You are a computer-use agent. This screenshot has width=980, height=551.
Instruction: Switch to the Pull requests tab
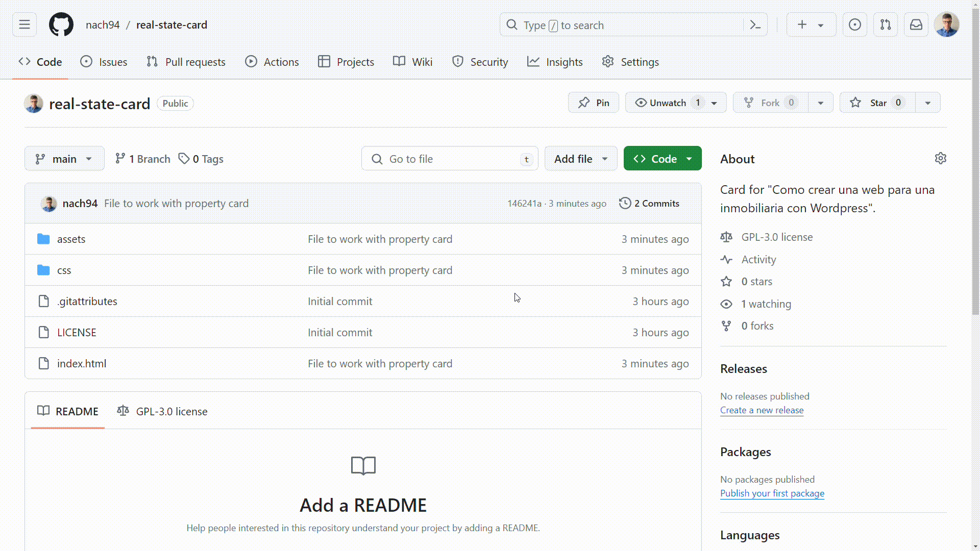click(x=186, y=62)
